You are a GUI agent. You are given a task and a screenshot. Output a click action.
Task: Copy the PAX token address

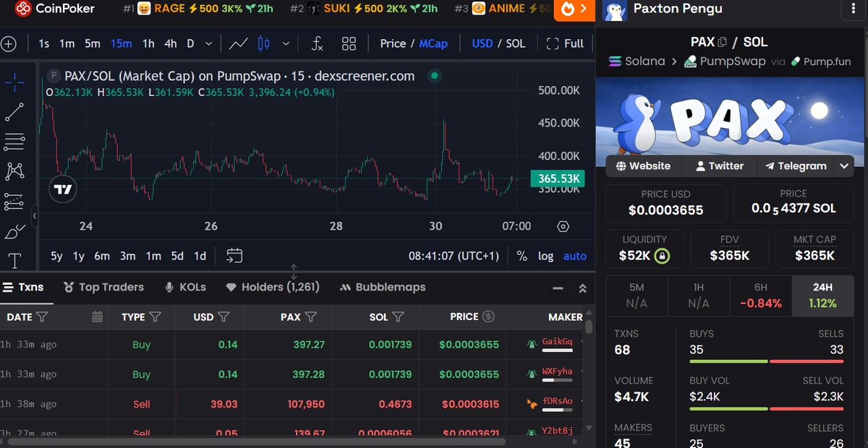[722, 43]
